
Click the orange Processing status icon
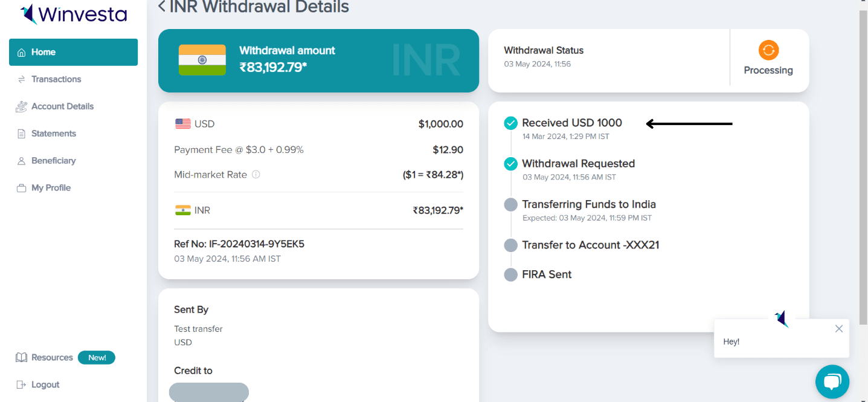pos(768,50)
